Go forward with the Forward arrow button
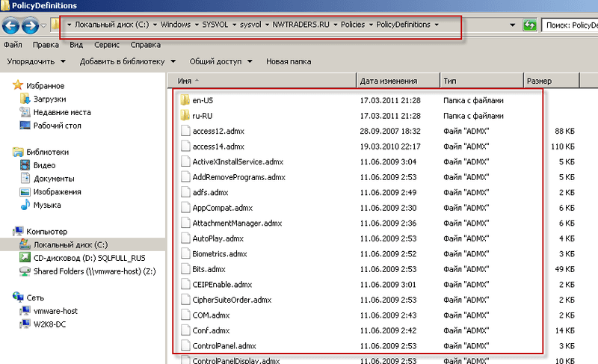Image resolution: width=598 pixels, height=364 pixels. 30,26
